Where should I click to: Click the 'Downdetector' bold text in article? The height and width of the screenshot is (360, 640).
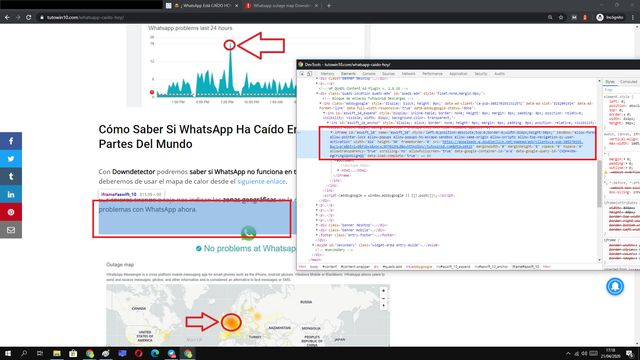(x=133, y=172)
